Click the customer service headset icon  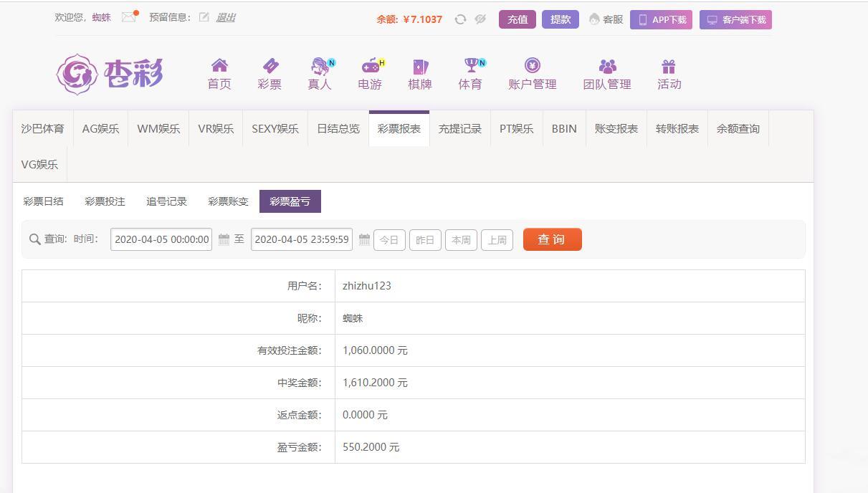coord(594,19)
